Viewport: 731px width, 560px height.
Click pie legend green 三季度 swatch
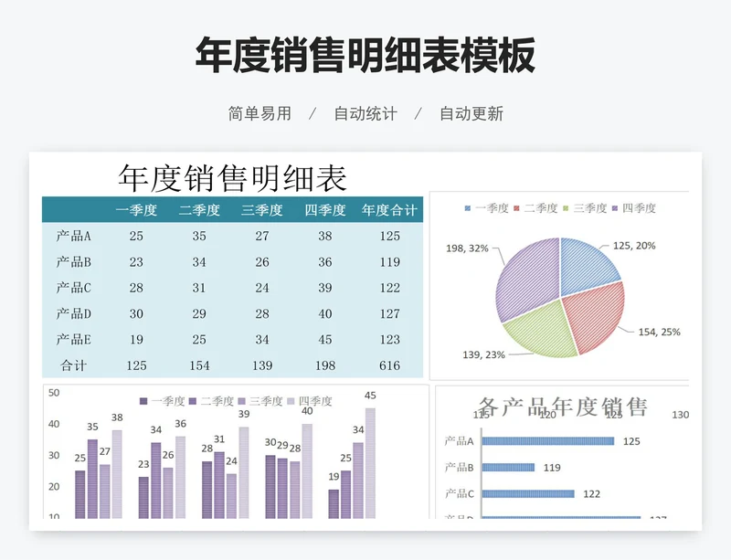coord(566,208)
